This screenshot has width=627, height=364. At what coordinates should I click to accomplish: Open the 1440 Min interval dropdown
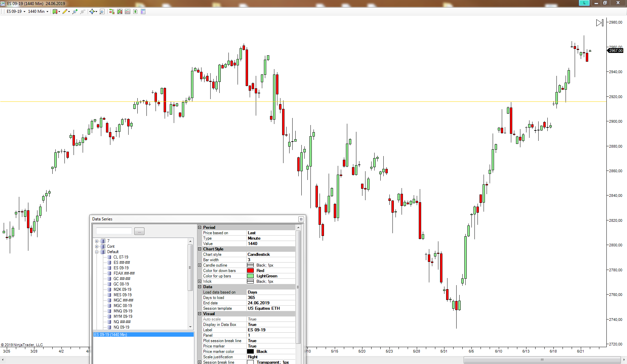pyautogui.click(x=38, y=11)
